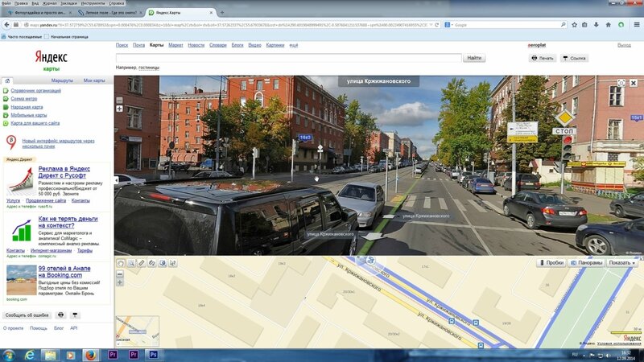
Task: Open the 99 отелей в Анапе ad
Action: point(64,272)
